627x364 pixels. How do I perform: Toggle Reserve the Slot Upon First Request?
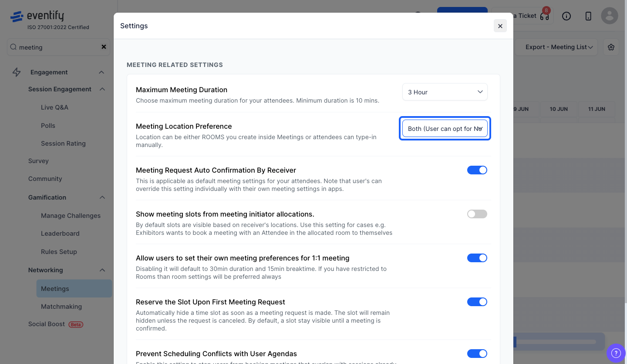coord(477,302)
